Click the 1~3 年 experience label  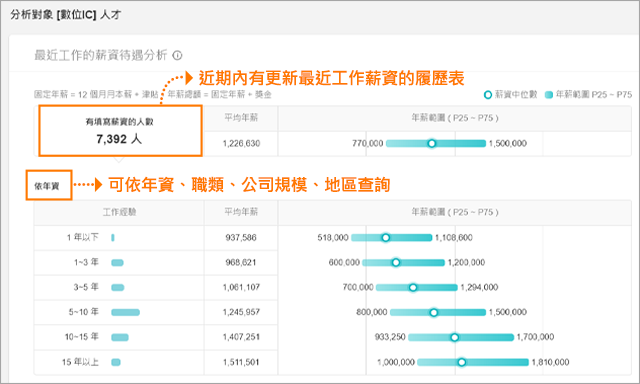tap(86, 262)
